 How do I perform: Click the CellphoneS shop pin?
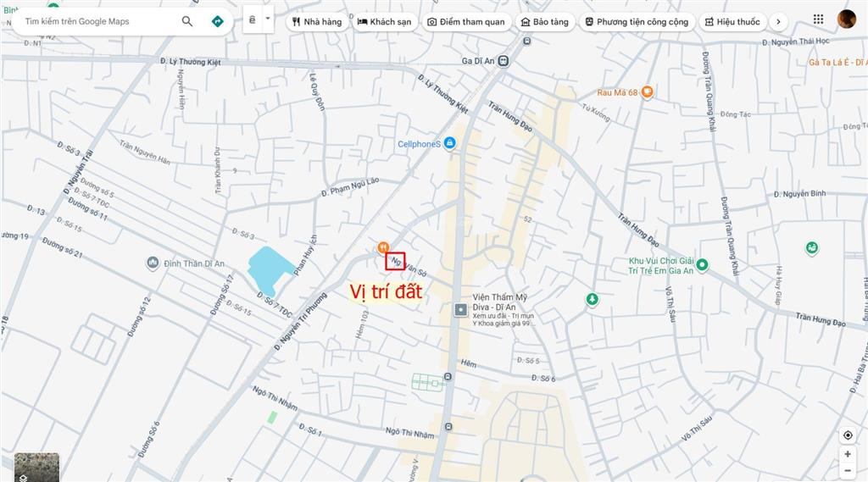coord(449,143)
